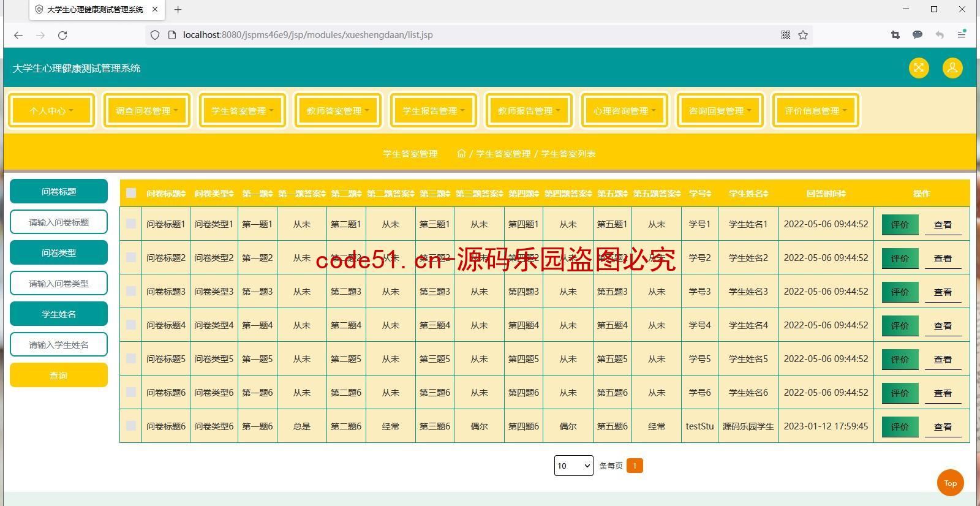The height and width of the screenshot is (506, 980).
Task: Check the row for 问卷标题2
Action: tap(131, 257)
